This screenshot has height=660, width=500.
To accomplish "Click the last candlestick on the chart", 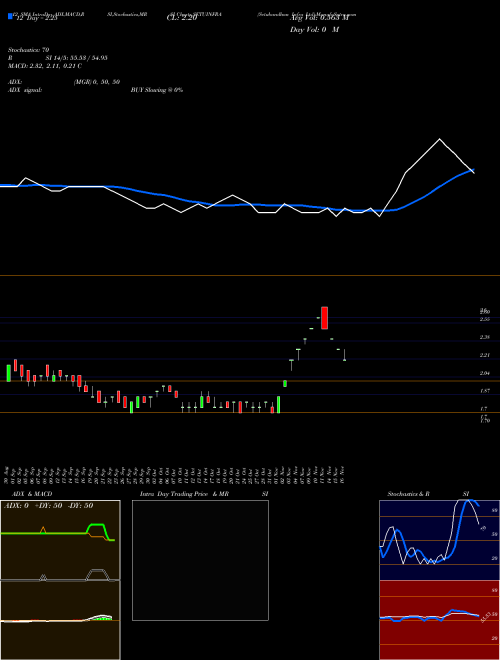I will pos(344,355).
